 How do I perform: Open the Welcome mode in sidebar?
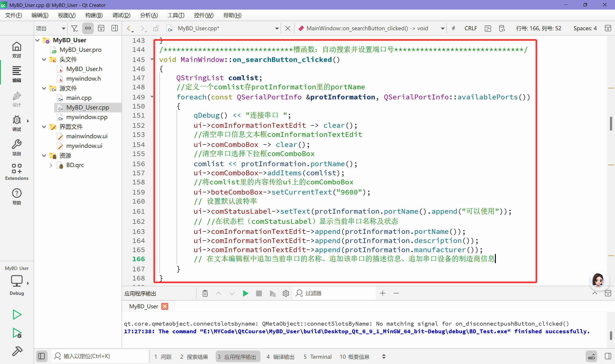[x=17, y=49]
